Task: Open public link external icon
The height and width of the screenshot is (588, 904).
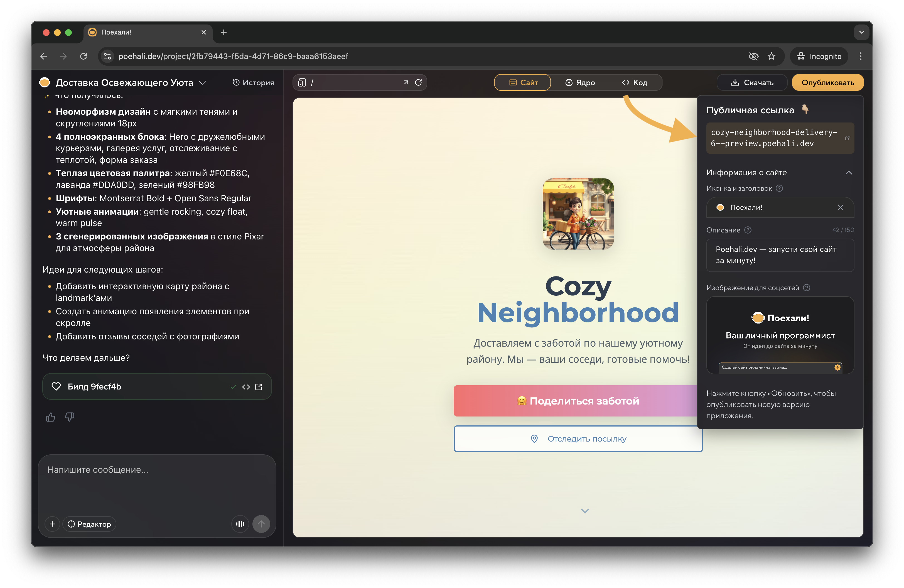Action: tap(847, 138)
